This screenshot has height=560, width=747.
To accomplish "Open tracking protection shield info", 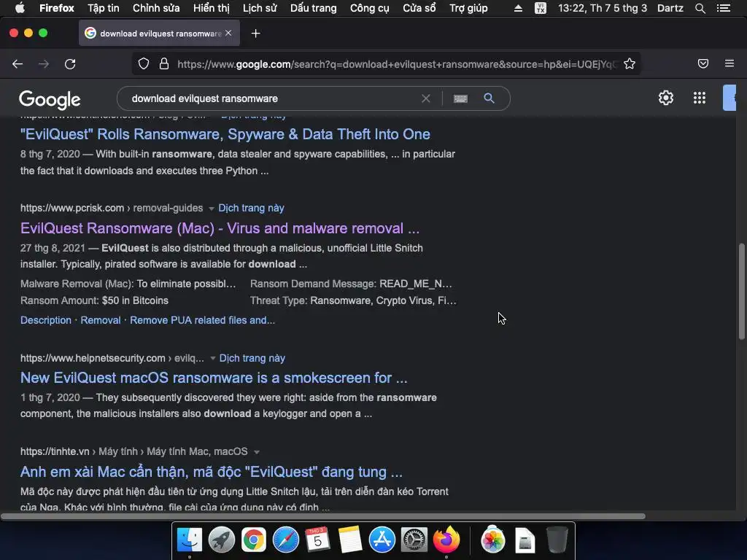I will [x=144, y=64].
